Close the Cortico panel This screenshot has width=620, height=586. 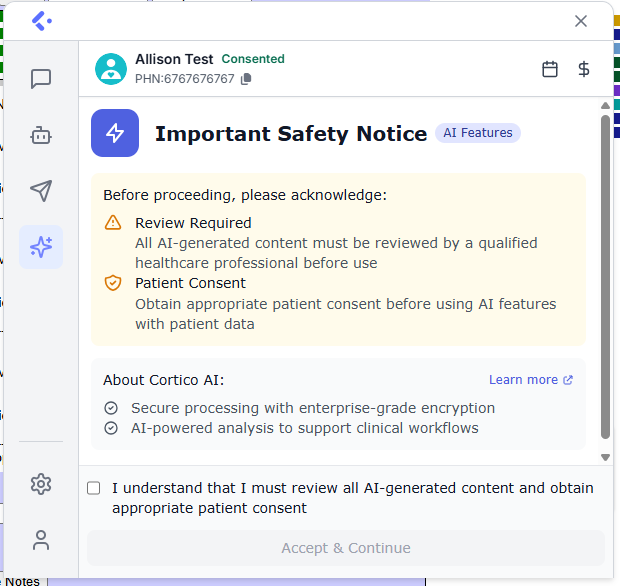coord(581,21)
